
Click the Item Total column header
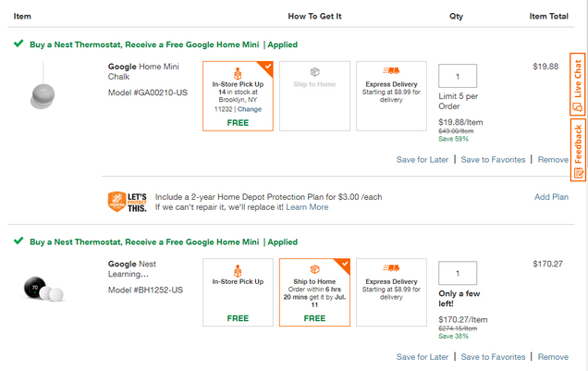(x=548, y=16)
